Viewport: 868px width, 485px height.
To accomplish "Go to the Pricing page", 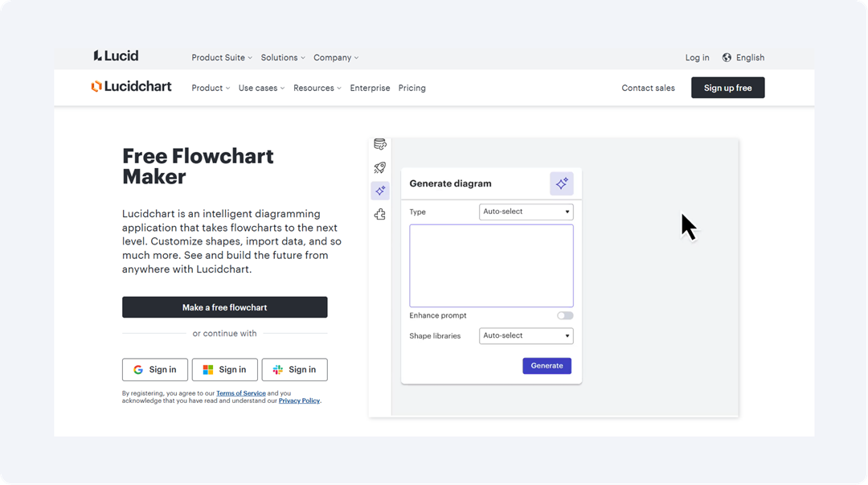I will click(412, 88).
